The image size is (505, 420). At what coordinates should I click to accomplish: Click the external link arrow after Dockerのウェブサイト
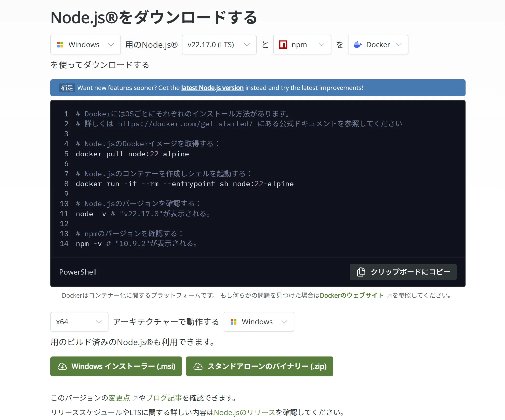[x=389, y=296]
